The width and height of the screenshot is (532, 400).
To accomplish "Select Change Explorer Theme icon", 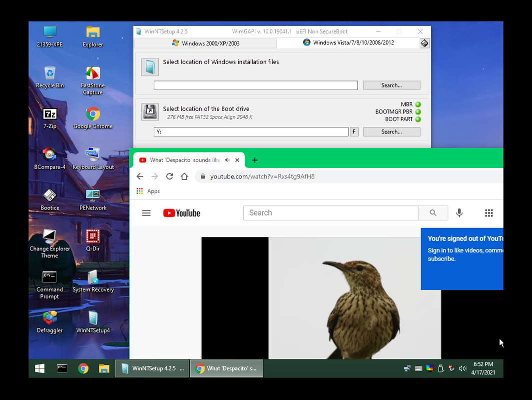I will [x=49, y=244].
